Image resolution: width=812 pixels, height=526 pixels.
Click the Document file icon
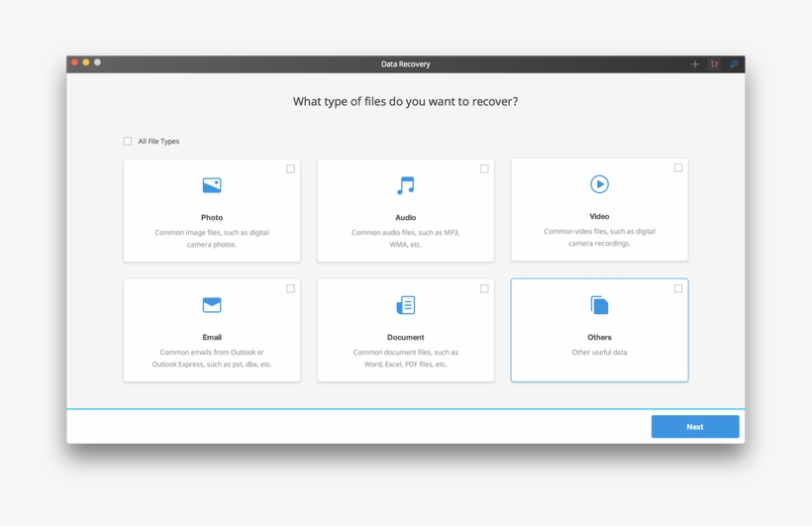(x=405, y=305)
